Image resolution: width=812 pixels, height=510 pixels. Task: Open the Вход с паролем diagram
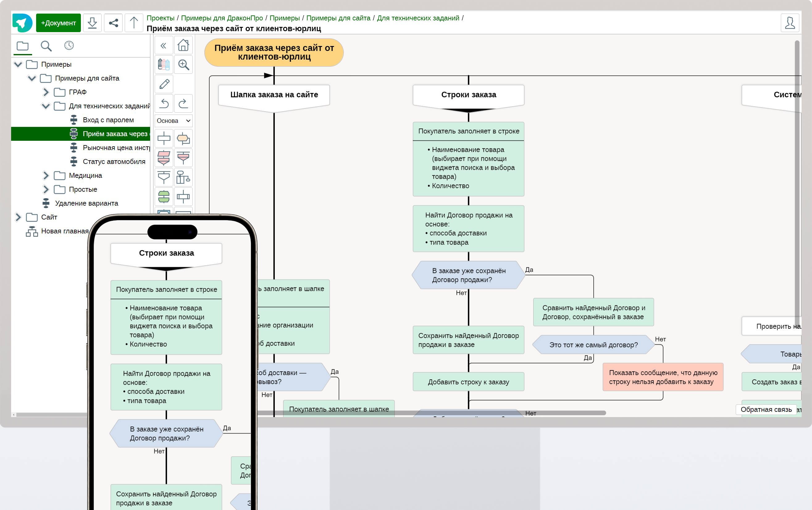point(108,120)
